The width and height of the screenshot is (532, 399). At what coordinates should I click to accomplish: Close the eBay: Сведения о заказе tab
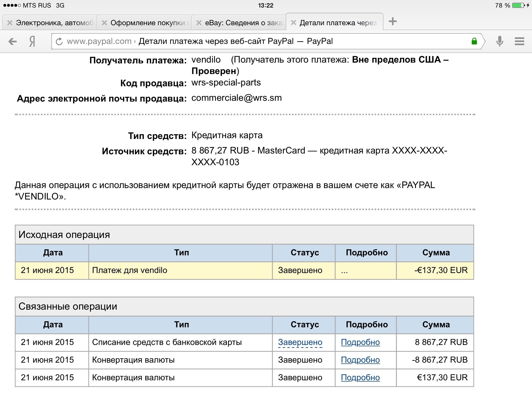point(199,23)
